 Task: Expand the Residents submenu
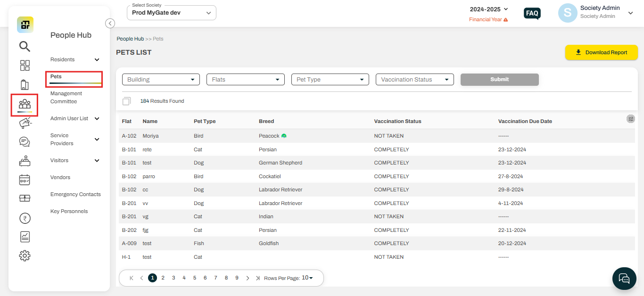[x=97, y=60]
